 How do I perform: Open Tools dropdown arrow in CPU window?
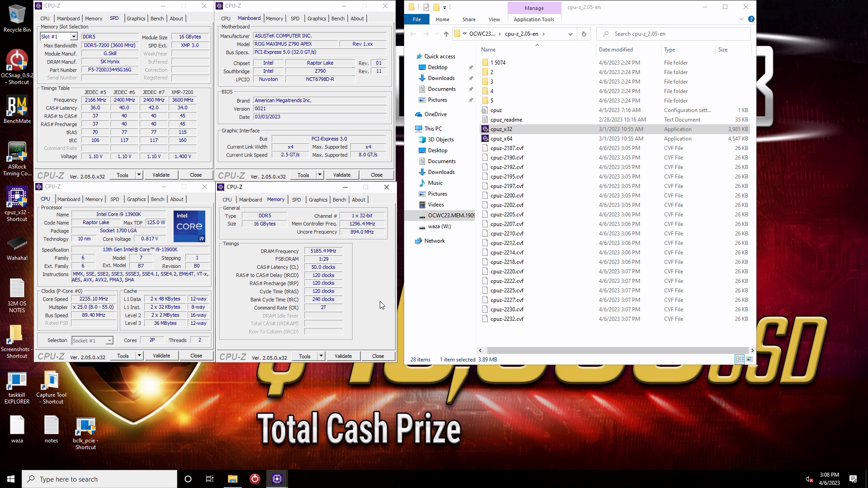139,356
